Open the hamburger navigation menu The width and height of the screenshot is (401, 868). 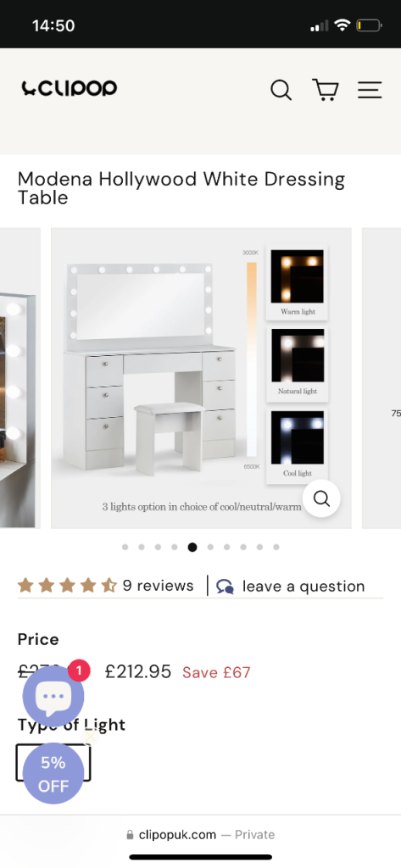(370, 90)
